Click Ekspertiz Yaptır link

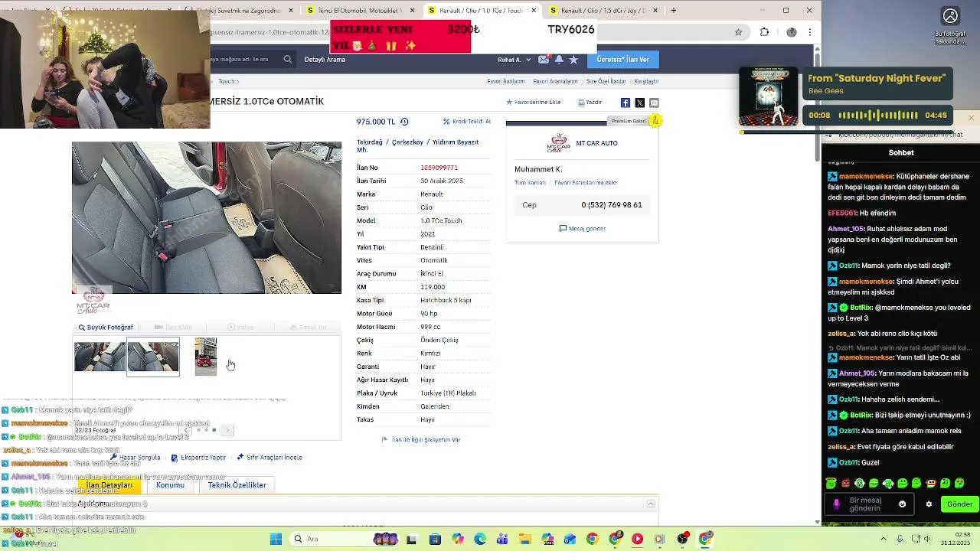click(198, 458)
